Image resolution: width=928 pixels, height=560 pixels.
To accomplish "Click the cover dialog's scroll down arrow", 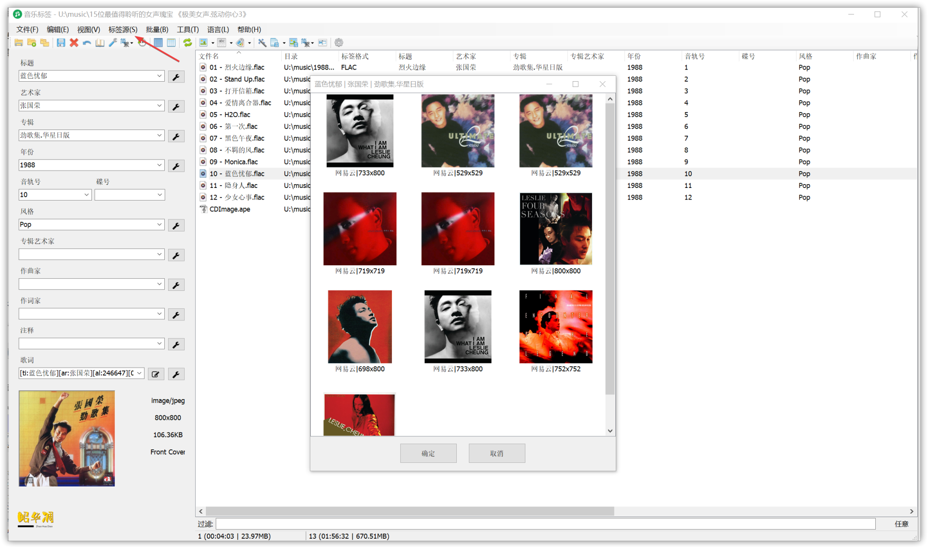I will (610, 431).
